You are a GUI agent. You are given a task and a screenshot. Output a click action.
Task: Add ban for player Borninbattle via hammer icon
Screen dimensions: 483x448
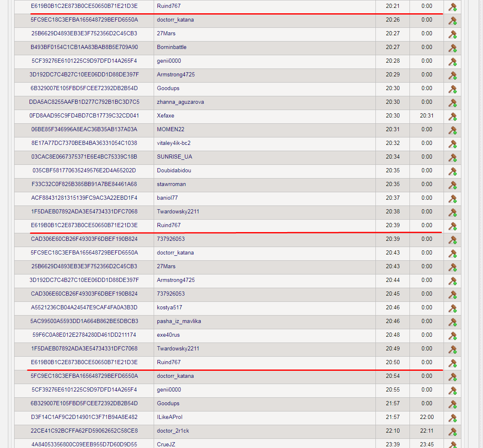[x=452, y=48]
